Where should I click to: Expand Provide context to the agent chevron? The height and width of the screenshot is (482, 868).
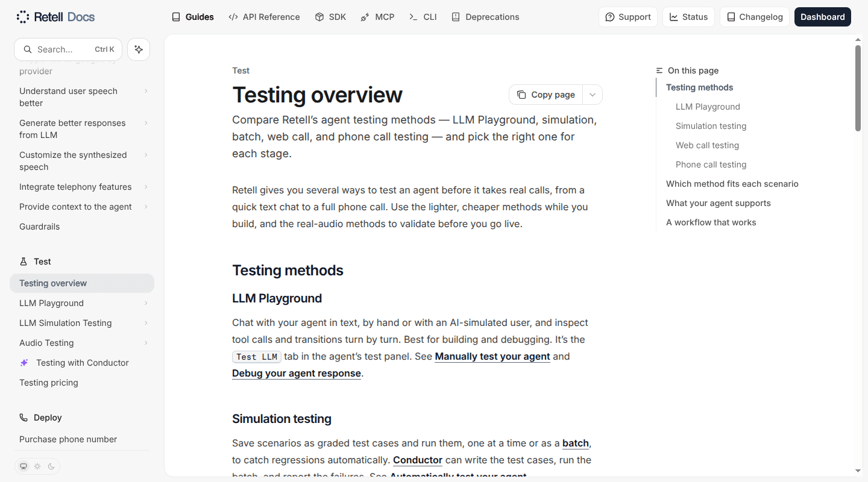[146, 207]
